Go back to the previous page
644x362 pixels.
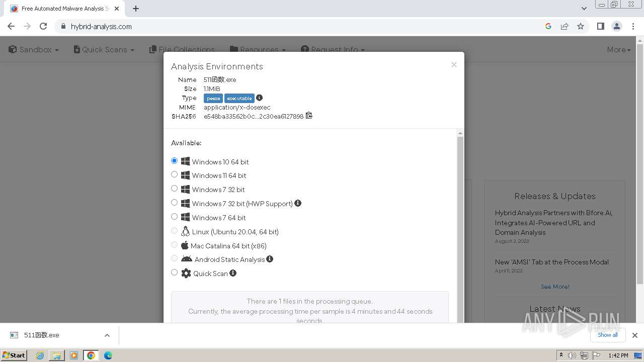(x=11, y=26)
